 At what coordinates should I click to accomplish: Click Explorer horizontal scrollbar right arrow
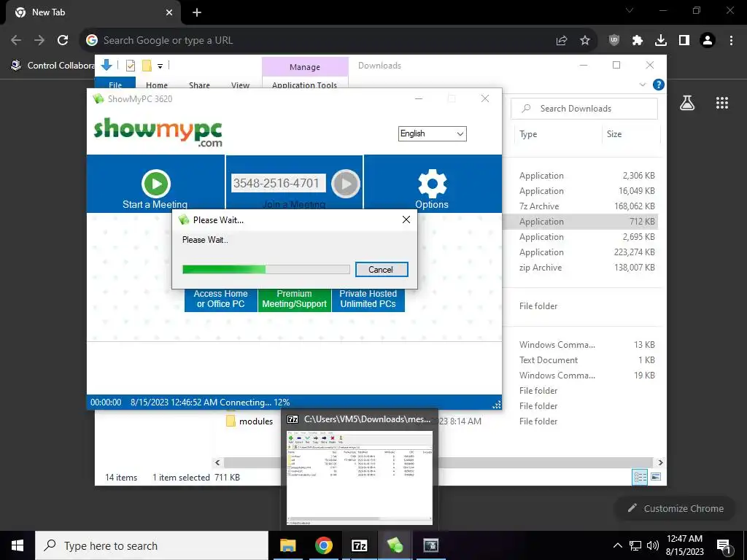(660, 462)
